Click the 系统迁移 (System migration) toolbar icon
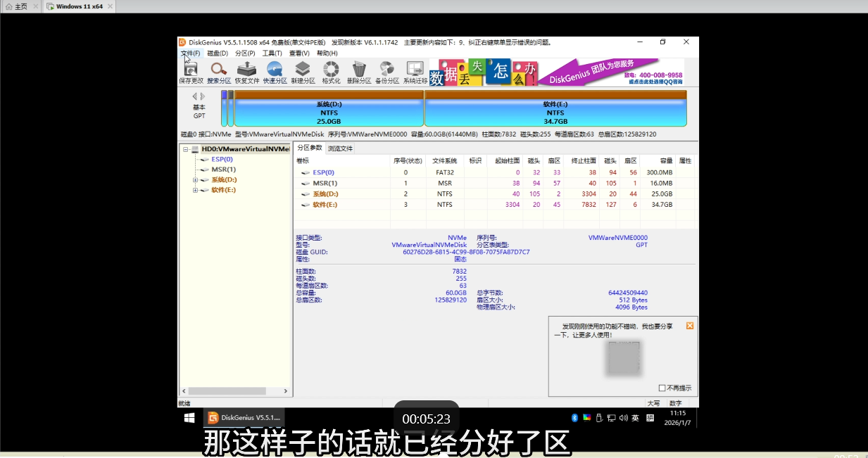Screen dimensions: 868x458 coord(415,72)
